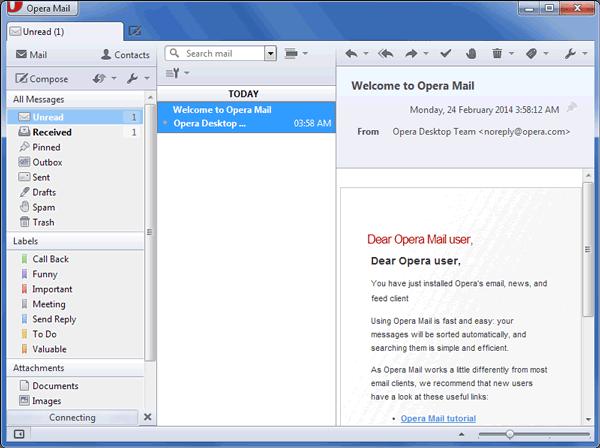
Task: Select the To Do label
Action: (75, 334)
